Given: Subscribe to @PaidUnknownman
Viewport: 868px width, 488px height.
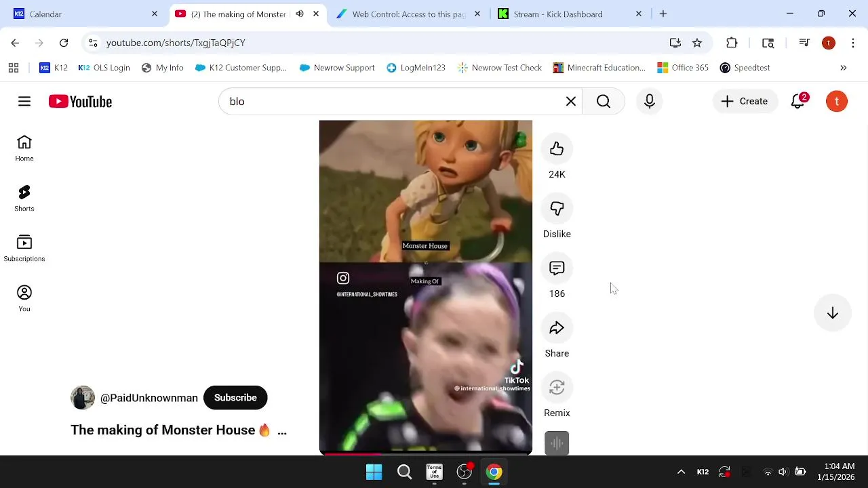Looking at the screenshot, I should 235,398.
